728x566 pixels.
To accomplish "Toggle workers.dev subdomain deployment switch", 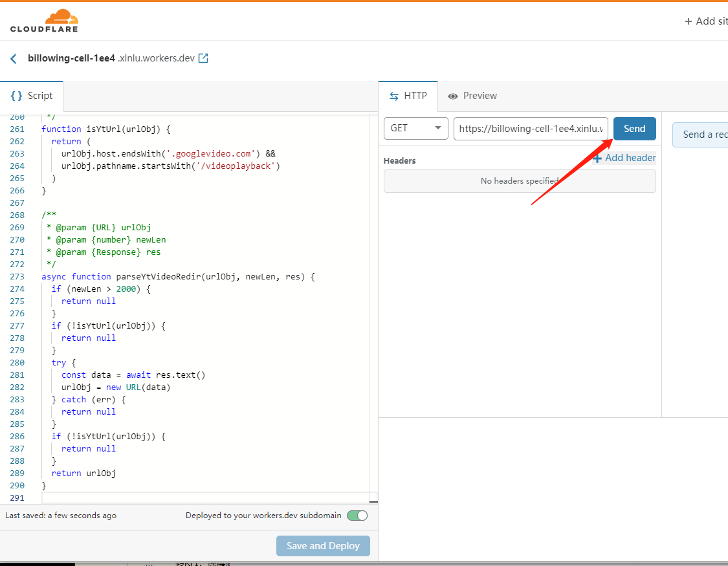I will 357,516.
